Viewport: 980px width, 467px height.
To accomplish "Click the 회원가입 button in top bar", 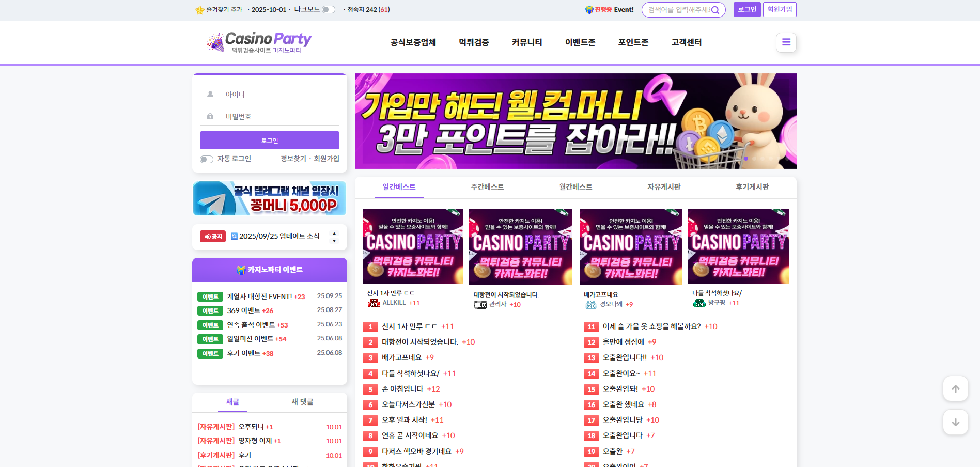I will (x=779, y=10).
